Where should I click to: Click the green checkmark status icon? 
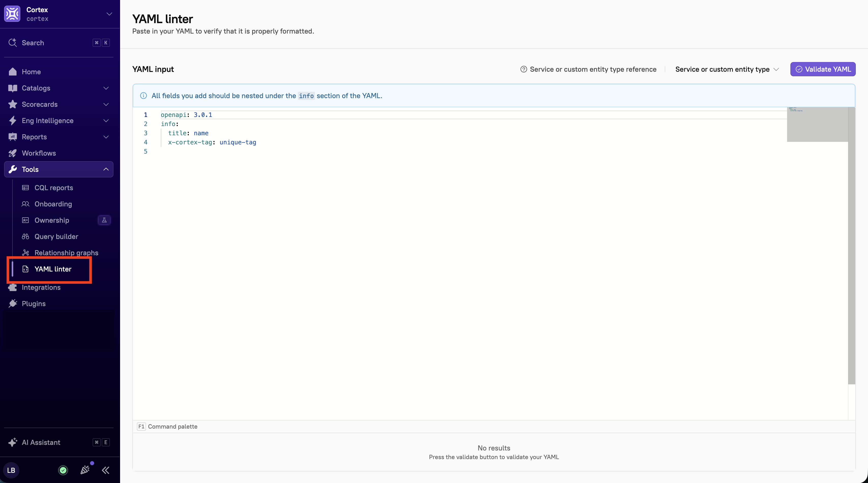click(x=63, y=470)
